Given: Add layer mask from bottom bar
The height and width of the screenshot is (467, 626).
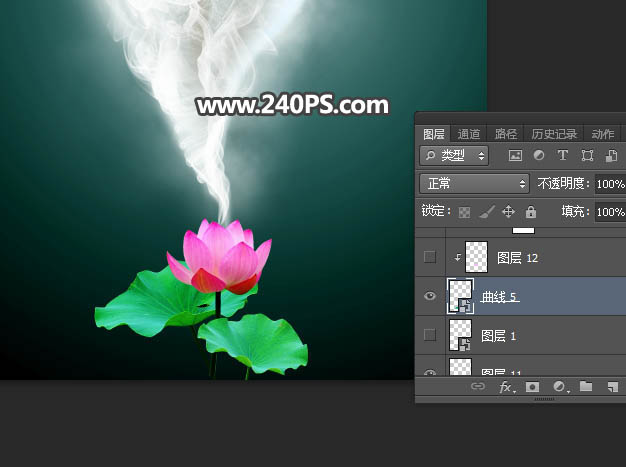Looking at the screenshot, I should click(x=533, y=386).
